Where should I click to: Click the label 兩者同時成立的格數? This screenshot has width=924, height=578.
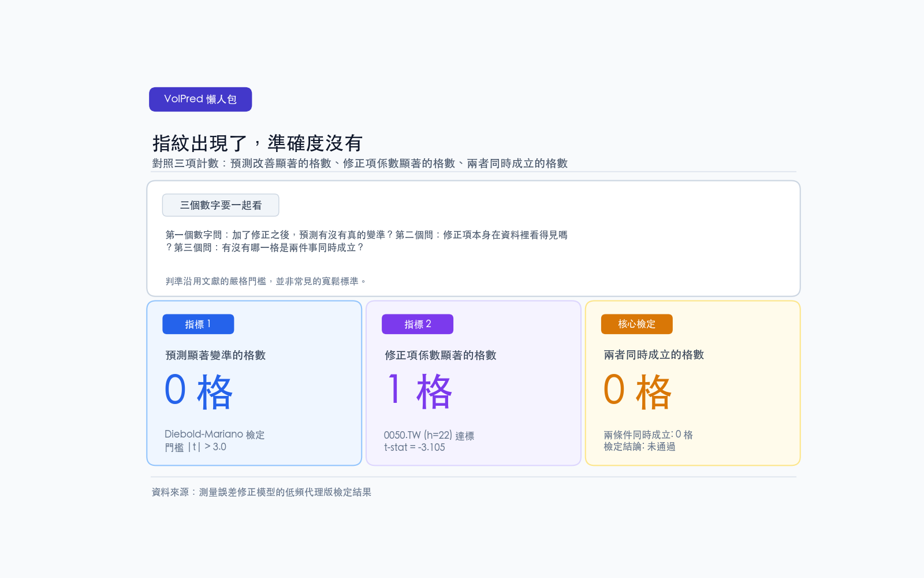pyautogui.click(x=654, y=355)
